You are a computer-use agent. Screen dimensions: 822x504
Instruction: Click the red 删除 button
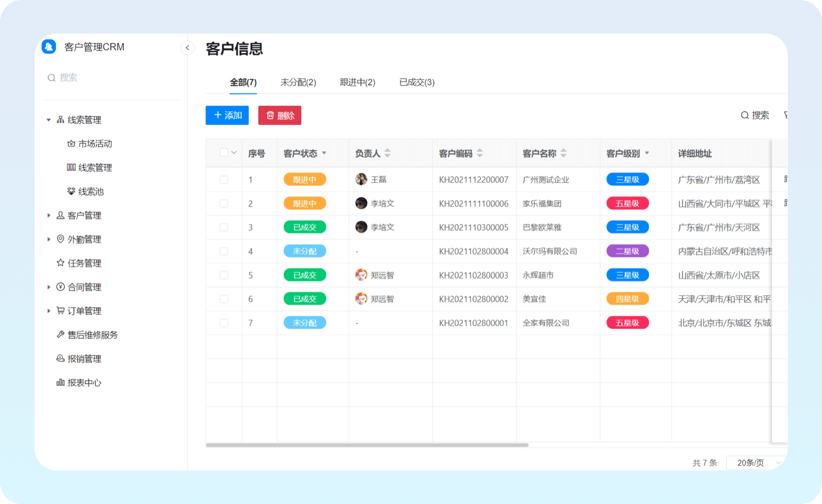coord(279,115)
